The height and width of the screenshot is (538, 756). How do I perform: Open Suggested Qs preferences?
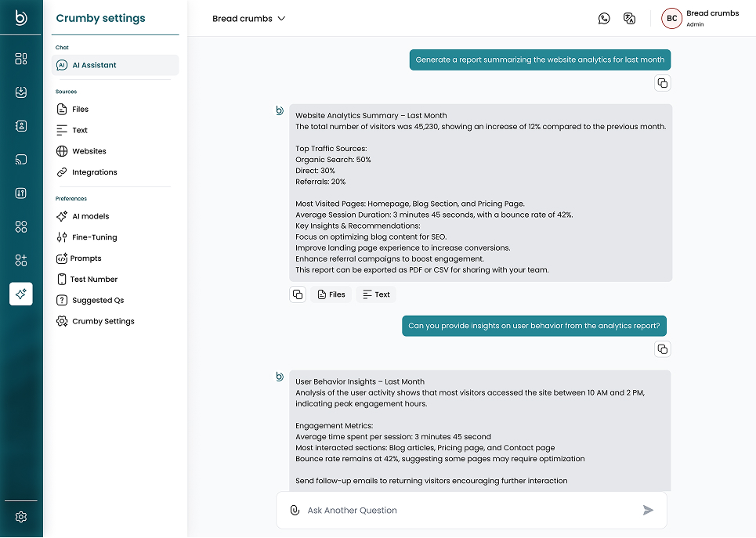(97, 300)
